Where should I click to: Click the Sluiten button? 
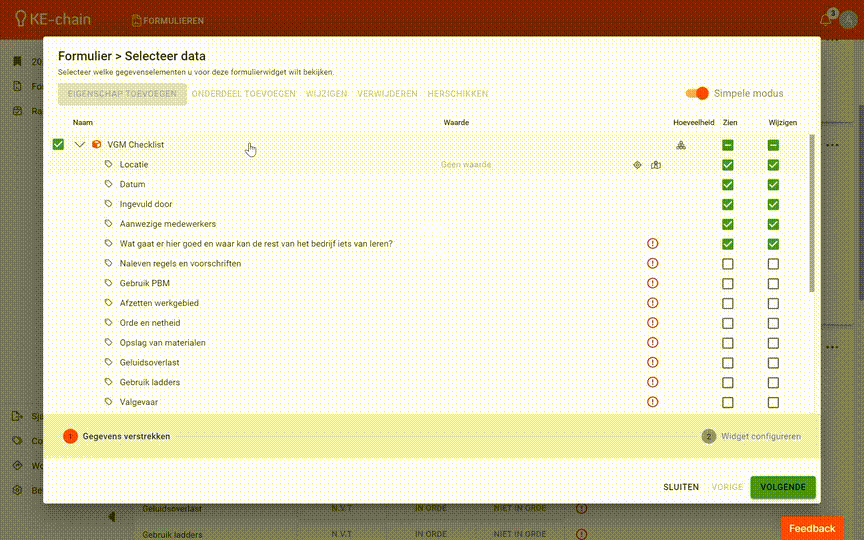tap(681, 487)
